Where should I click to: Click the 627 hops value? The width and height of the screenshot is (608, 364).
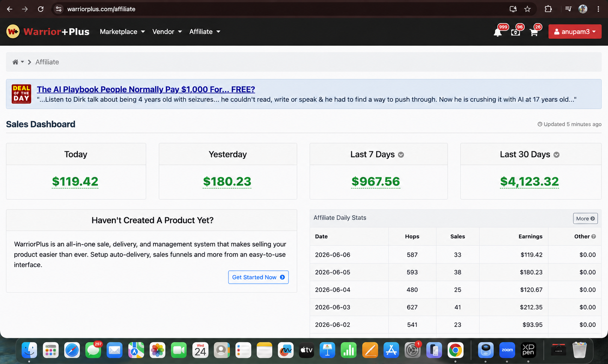click(412, 307)
